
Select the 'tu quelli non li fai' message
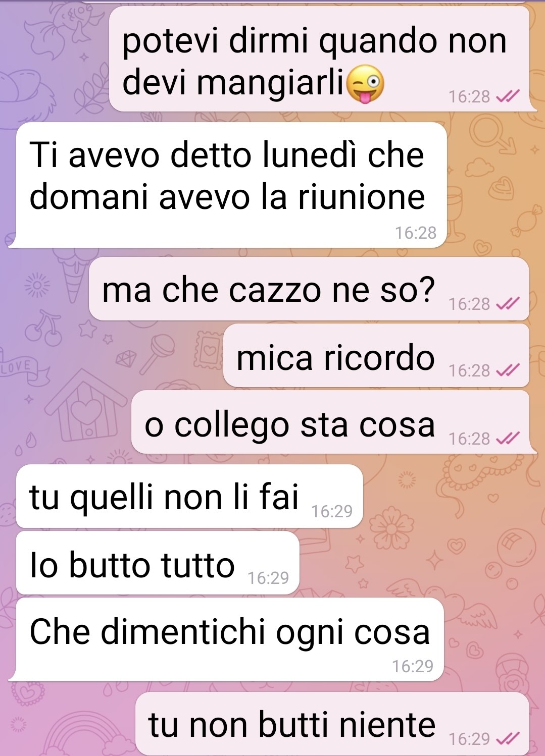pos(189,496)
